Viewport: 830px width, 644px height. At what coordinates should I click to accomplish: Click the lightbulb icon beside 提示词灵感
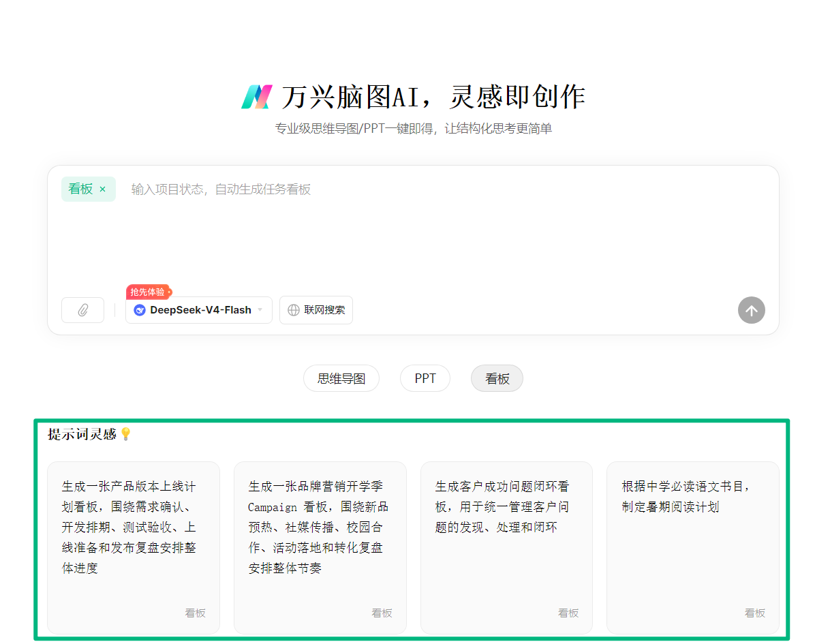(x=125, y=434)
